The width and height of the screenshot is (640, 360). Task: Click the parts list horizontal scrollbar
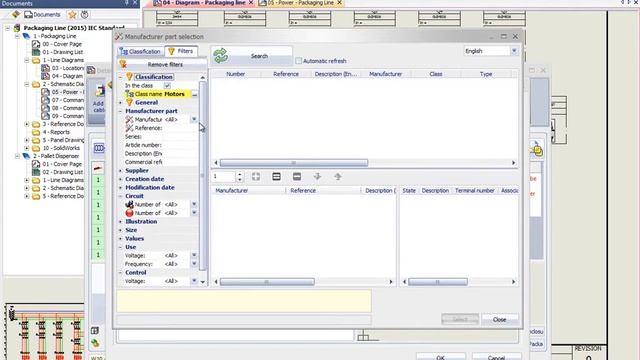267,282
